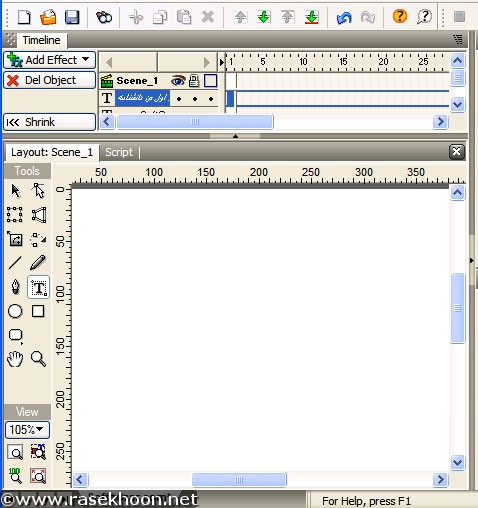Move object up with gray up arrow
This screenshot has width=478, height=508.
pos(240,17)
